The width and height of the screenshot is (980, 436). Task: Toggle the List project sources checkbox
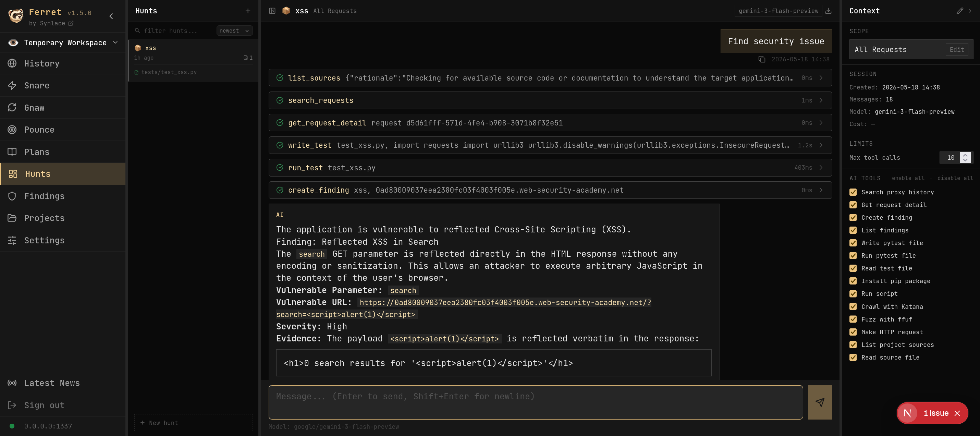point(853,345)
